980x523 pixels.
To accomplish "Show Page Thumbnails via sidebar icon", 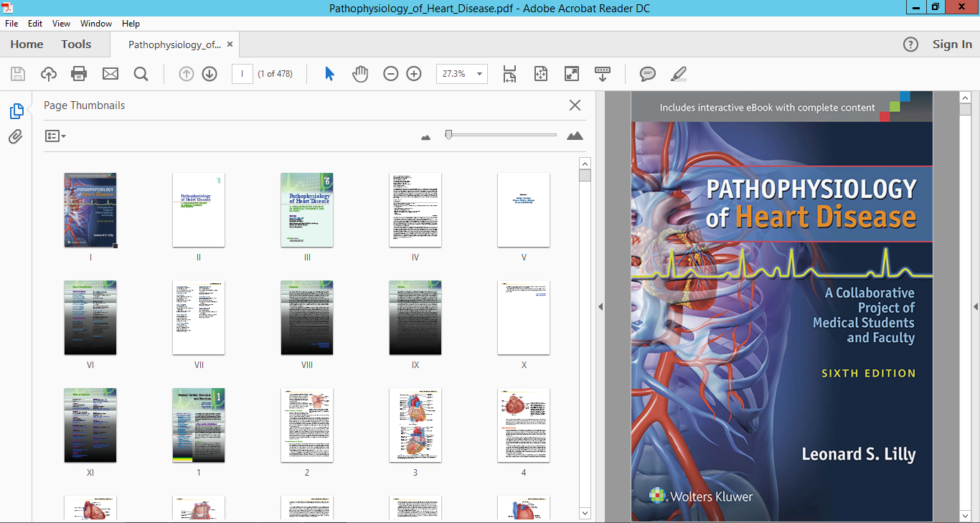I will pyautogui.click(x=16, y=111).
